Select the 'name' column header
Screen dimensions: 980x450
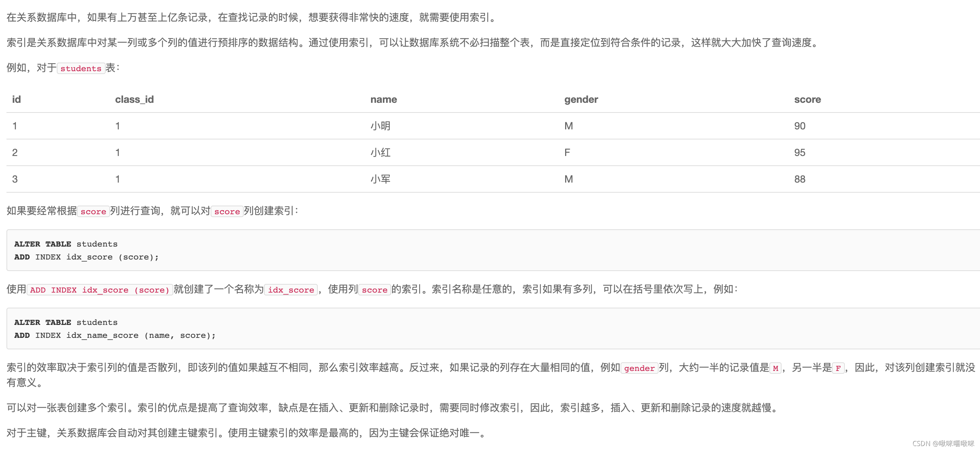(x=384, y=100)
